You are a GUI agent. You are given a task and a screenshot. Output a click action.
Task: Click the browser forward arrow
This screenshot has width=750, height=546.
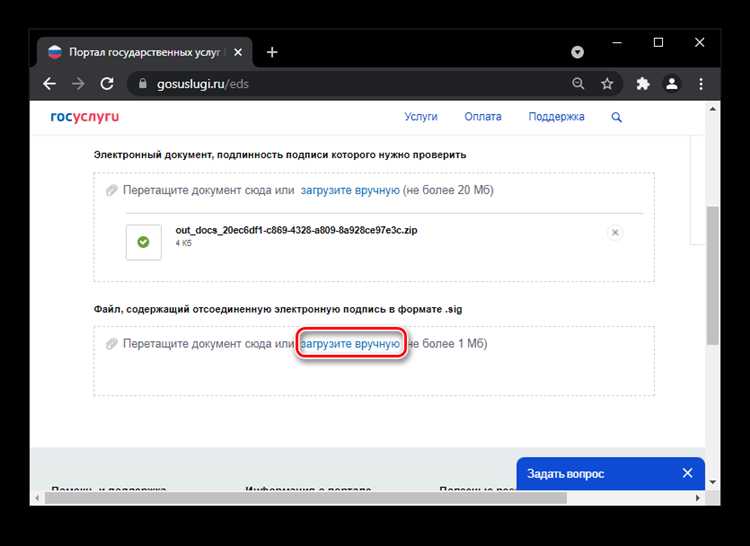pyautogui.click(x=78, y=84)
